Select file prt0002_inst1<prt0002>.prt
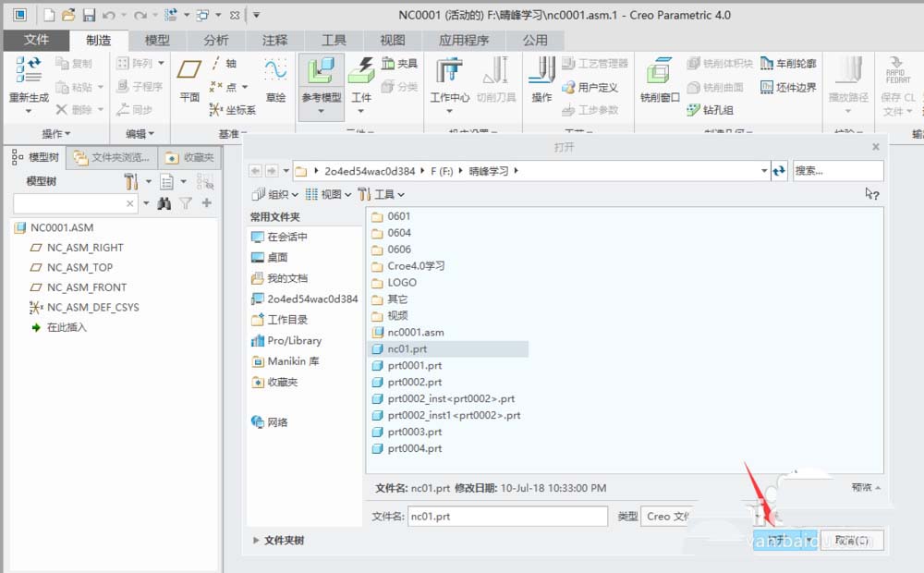 pos(446,416)
